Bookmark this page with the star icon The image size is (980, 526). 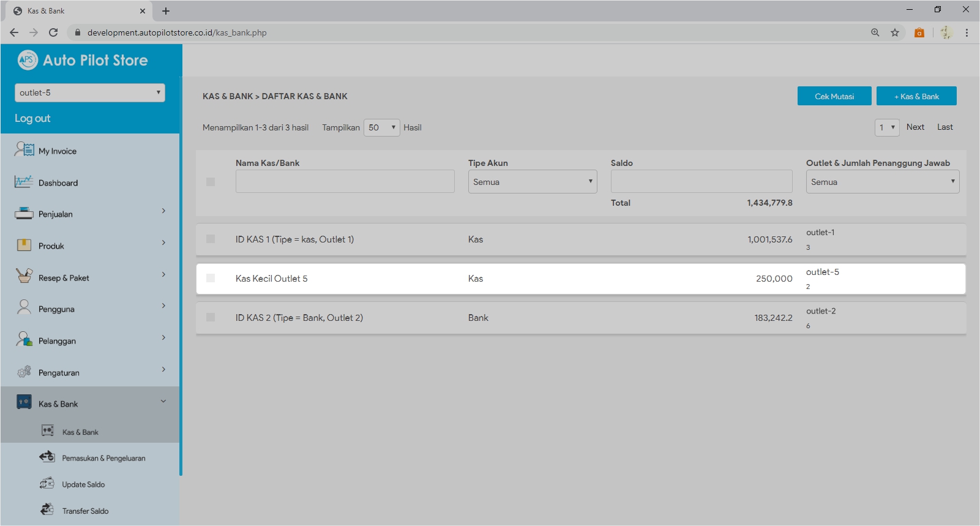(x=895, y=32)
